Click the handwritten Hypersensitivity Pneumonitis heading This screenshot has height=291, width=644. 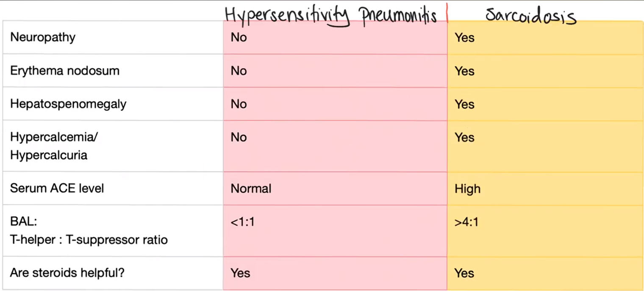click(x=331, y=16)
